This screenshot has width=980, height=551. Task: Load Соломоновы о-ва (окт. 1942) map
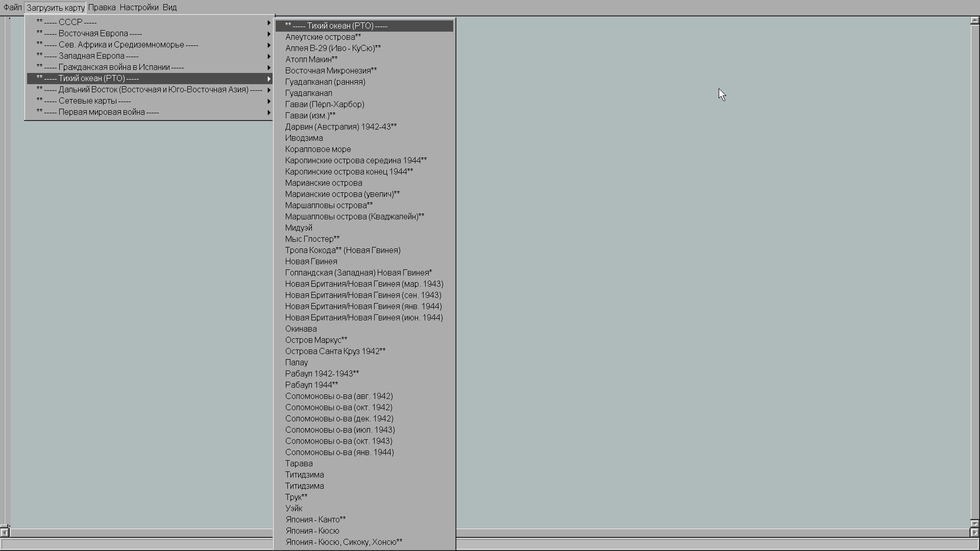tap(364, 408)
